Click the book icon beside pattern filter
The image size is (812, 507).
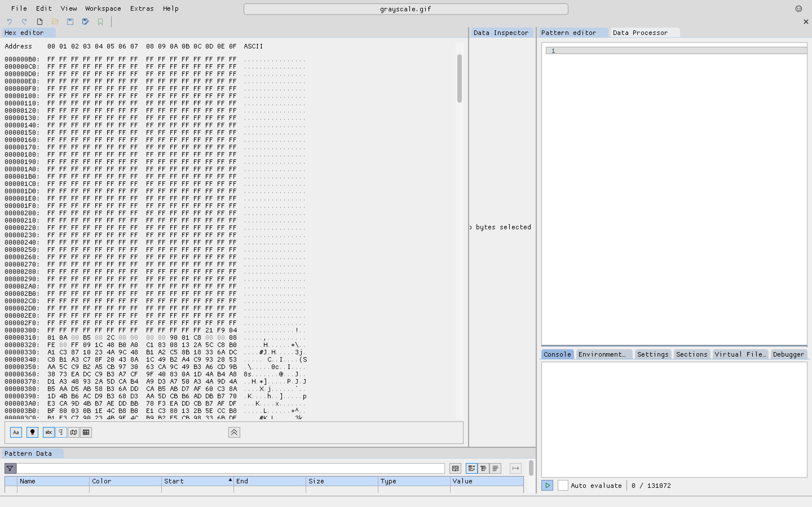pos(455,468)
